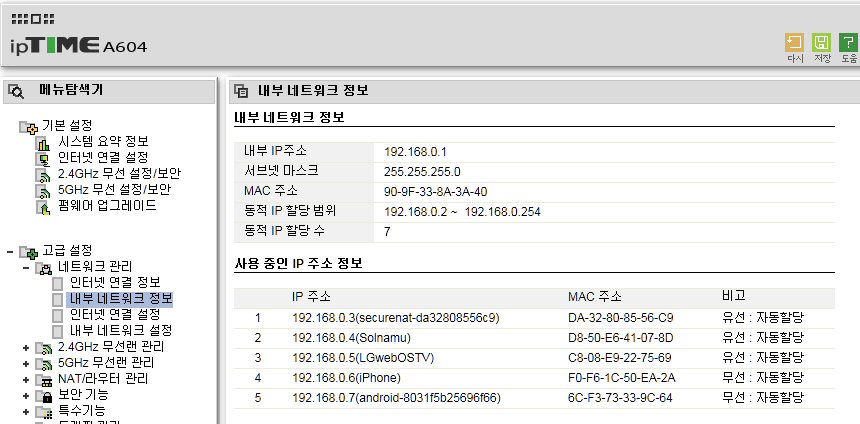Click the 기본 설정 label
Image resolution: width=860 pixels, height=424 pixels.
(x=67, y=126)
